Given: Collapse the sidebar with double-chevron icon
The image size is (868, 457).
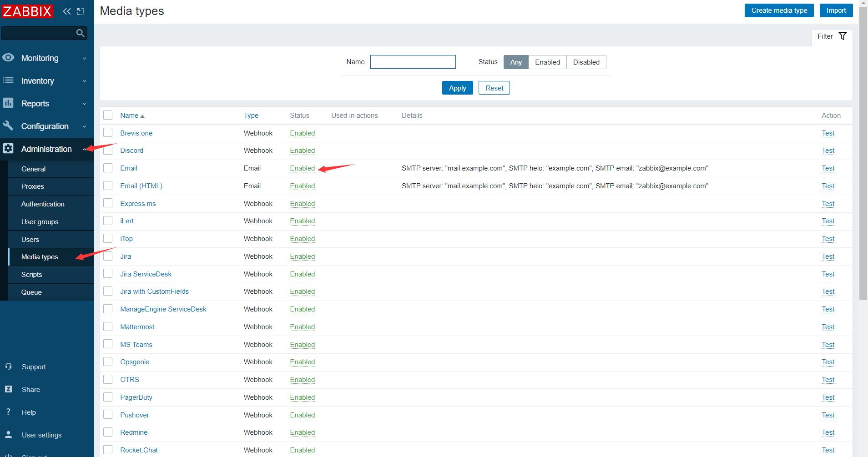Looking at the screenshot, I should [x=67, y=11].
